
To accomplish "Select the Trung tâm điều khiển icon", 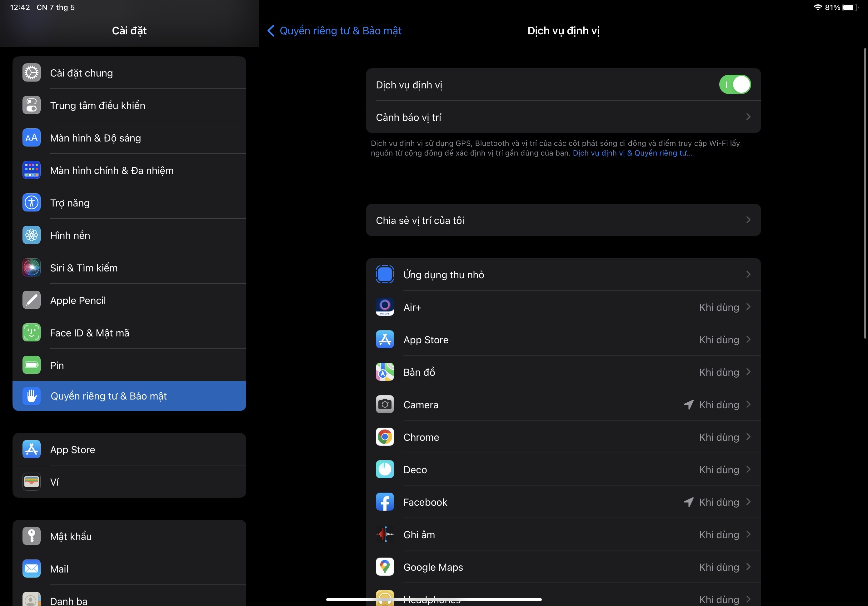I will [x=31, y=105].
